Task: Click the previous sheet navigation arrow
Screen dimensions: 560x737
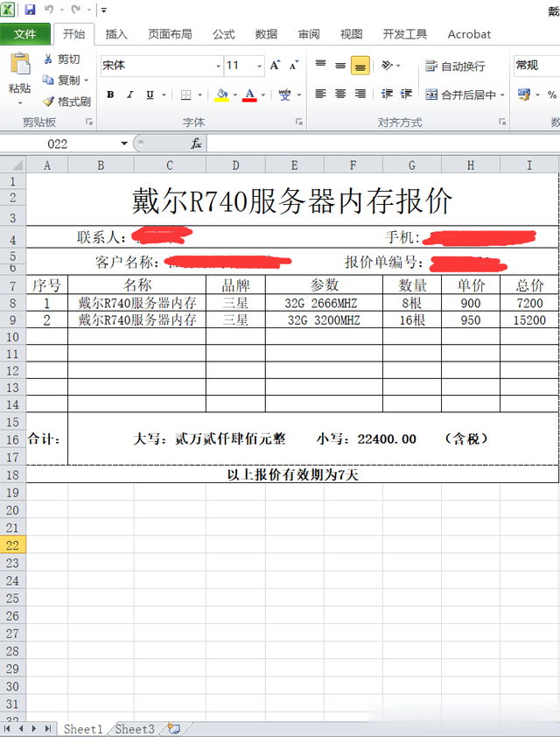Action: point(21,728)
